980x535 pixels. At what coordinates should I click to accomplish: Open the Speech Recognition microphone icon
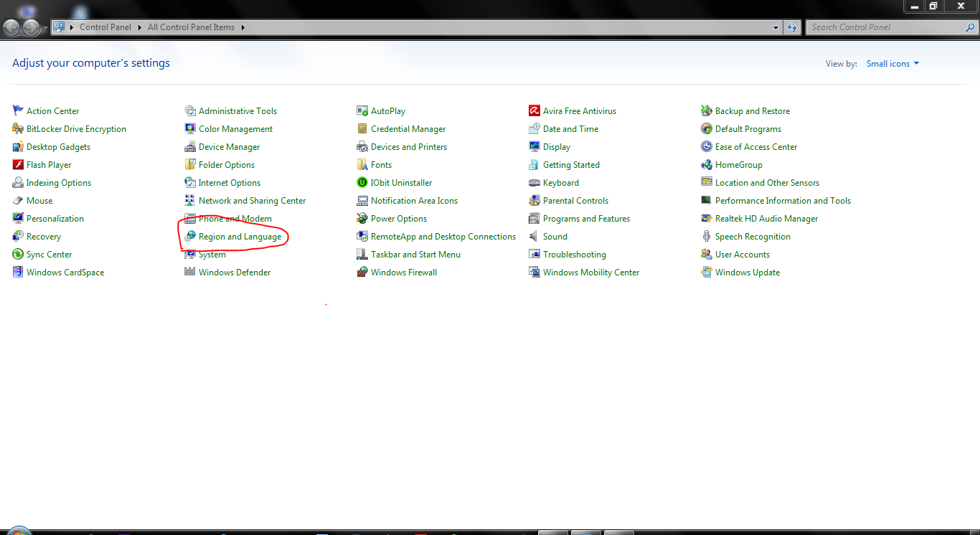(x=707, y=236)
